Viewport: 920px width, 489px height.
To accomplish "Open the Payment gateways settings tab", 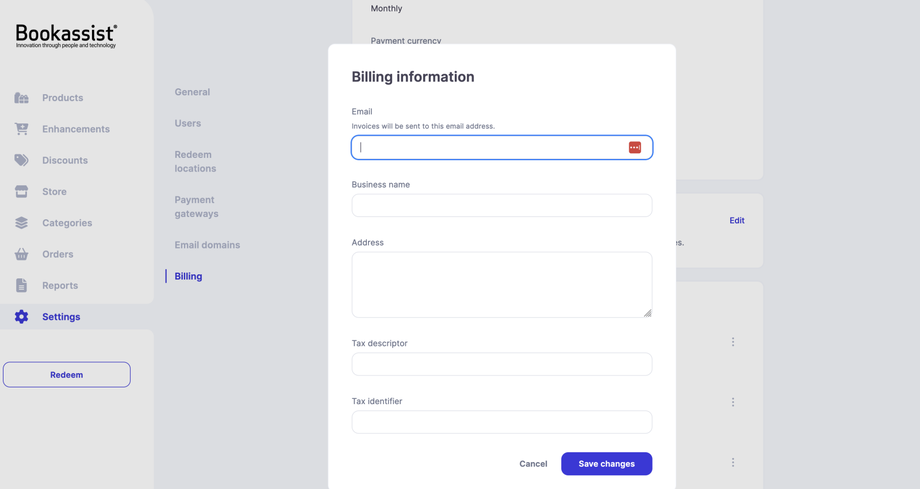I will pyautogui.click(x=196, y=207).
